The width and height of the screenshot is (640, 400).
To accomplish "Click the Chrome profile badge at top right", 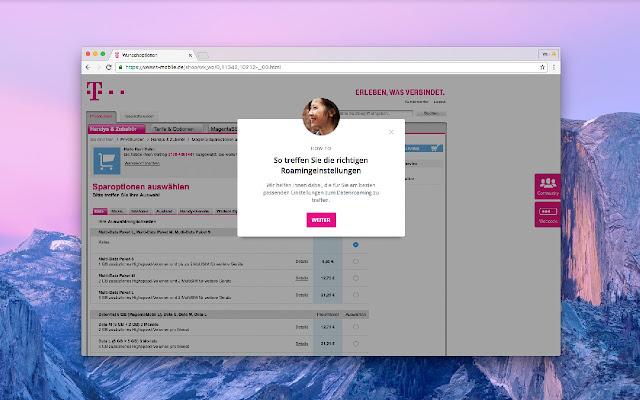I will [549, 54].
